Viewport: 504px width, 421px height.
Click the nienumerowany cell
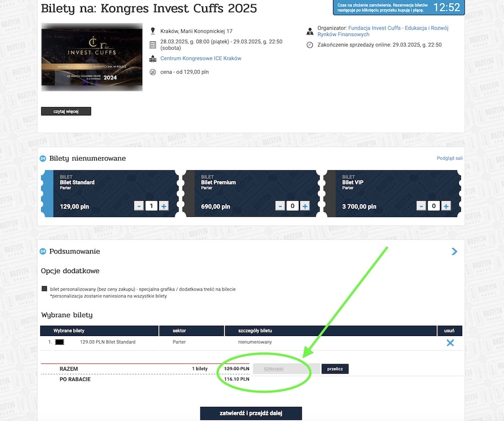255,342
